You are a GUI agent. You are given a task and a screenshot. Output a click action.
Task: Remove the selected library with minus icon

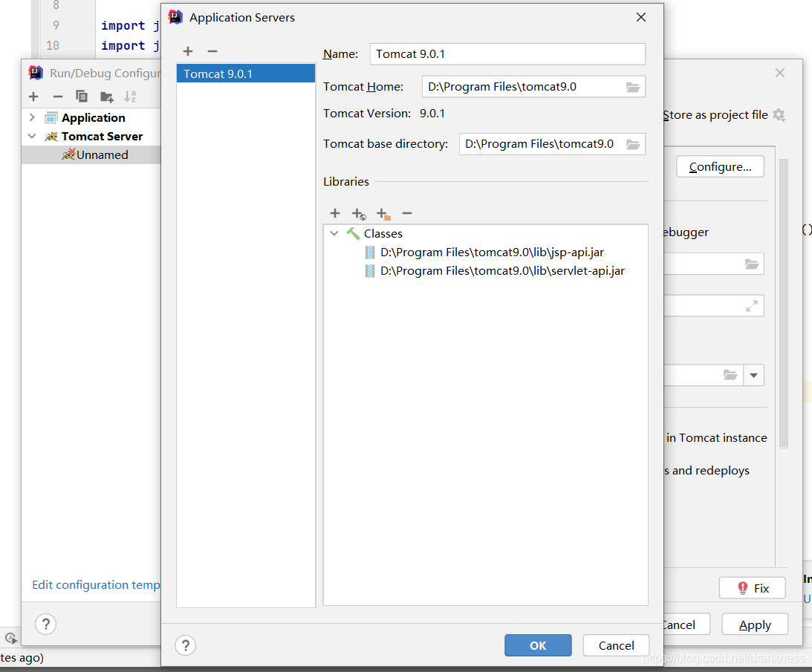(407, 213)
